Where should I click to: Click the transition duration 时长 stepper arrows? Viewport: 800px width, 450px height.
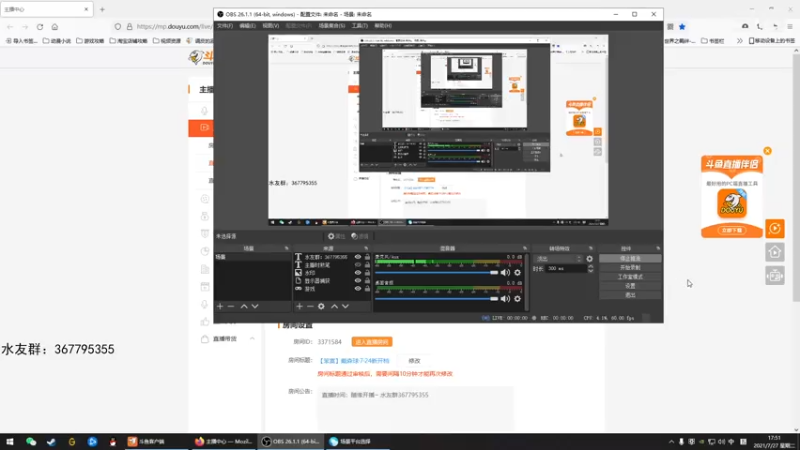tap(591, 268)
